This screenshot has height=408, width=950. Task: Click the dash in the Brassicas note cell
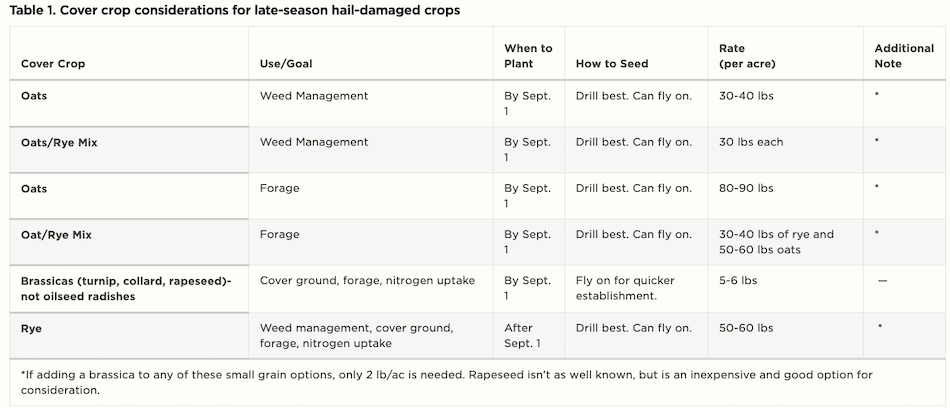[882, 281]
